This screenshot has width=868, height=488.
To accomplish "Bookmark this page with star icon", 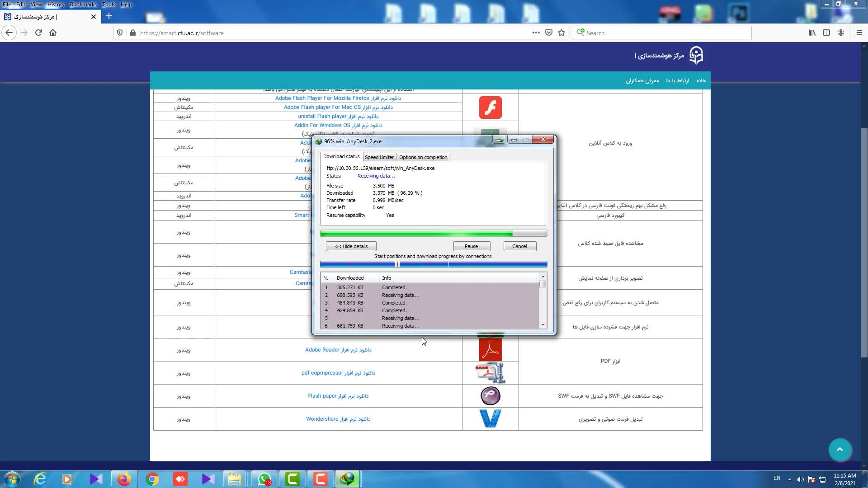I will point(561,33).
